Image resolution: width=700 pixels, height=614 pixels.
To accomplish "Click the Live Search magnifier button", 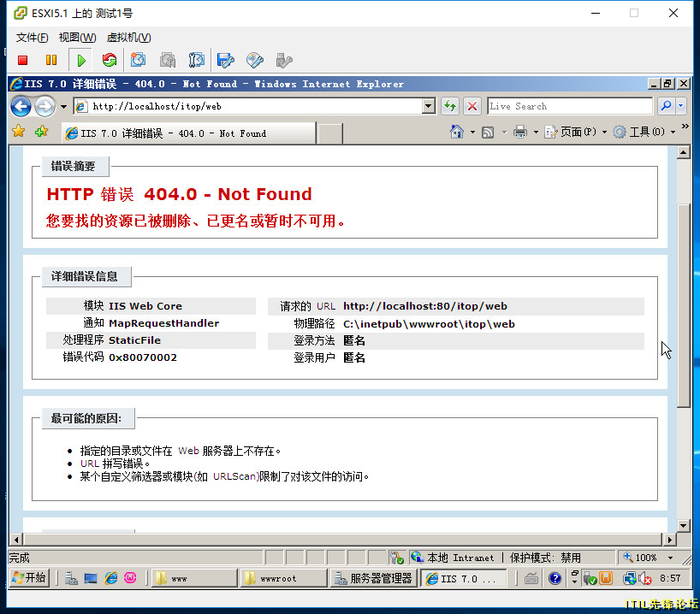I will (x=666, y=106).
